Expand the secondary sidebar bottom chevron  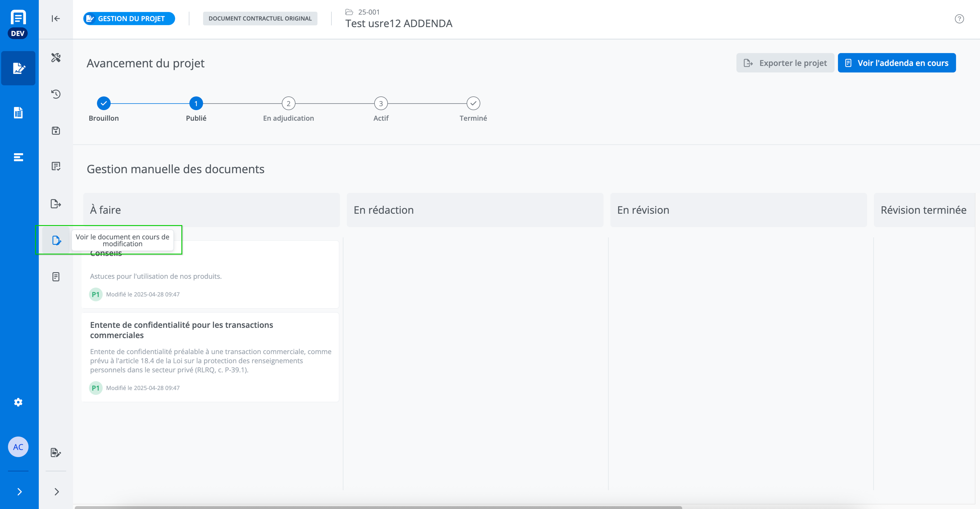coord(56,491)
